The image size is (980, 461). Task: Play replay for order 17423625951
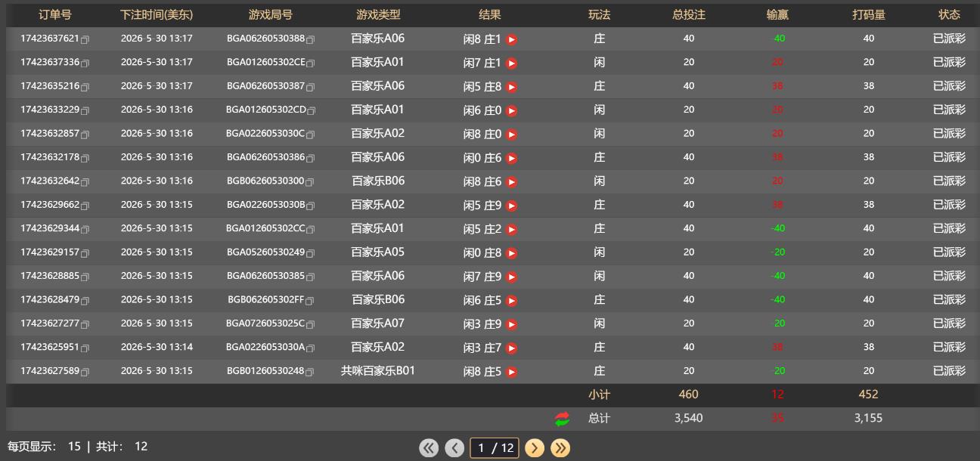pyautogui.click(x=512, y=348)
